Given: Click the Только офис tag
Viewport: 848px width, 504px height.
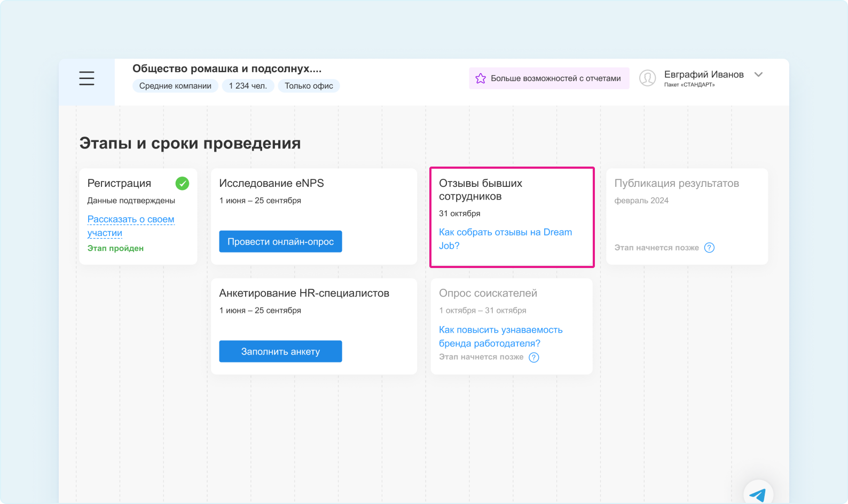Looking at the screenshot, I should tap(309, 86).
